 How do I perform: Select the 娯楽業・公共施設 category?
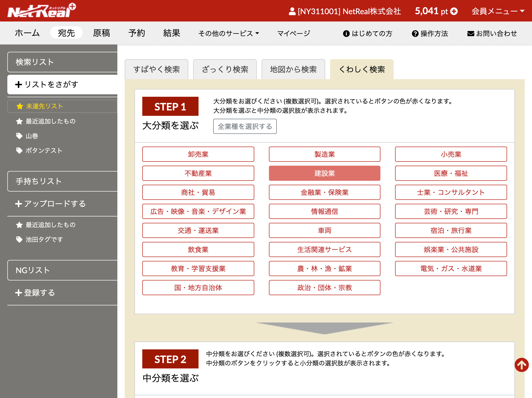click(451, 249)
